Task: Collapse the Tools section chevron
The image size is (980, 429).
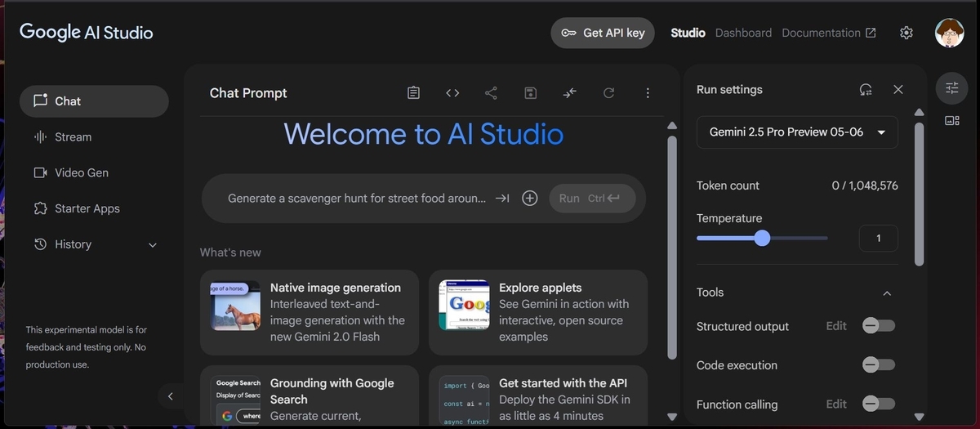Action: click(888, 293)
